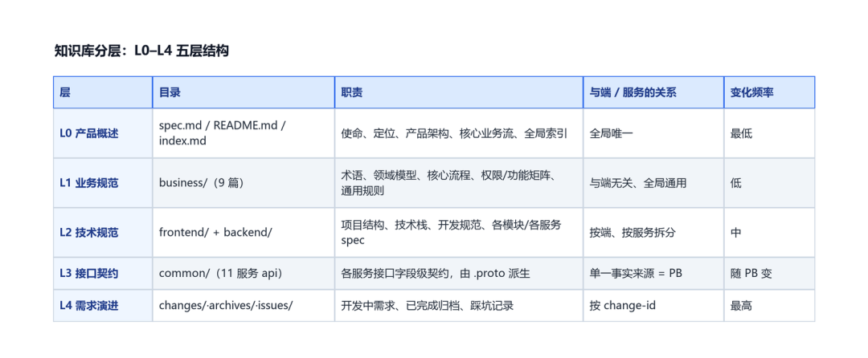Click the '中' frequency cell
The height and width of the screenshot is (358, 868).
769,233
